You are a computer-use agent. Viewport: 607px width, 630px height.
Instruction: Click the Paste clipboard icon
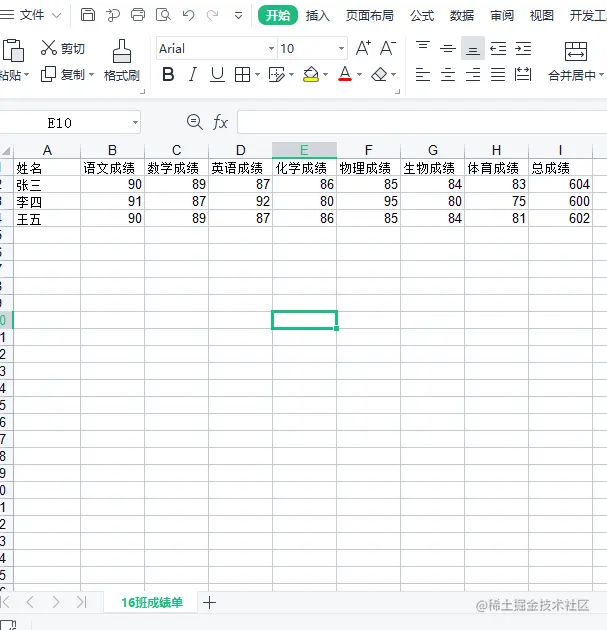(13, 50)
